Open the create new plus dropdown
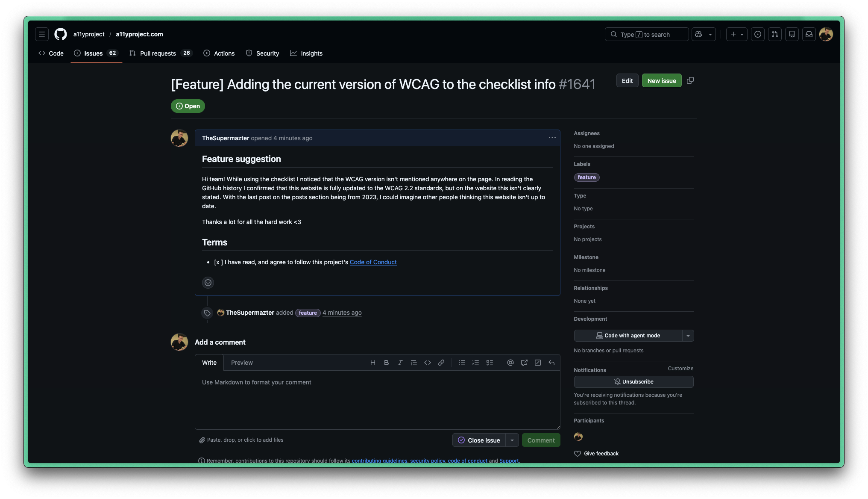The height and width of the screenshot is (499, 868). click(737, 34)
